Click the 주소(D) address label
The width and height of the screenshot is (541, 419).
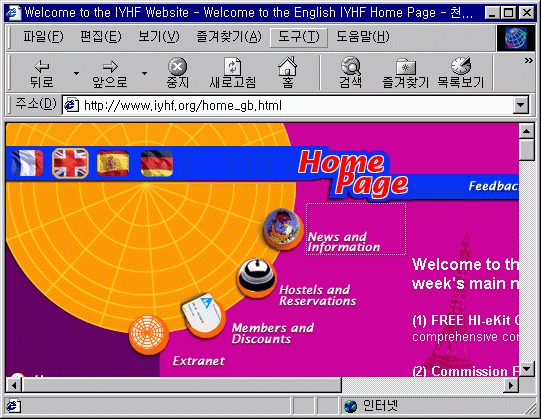coord(36,104)
